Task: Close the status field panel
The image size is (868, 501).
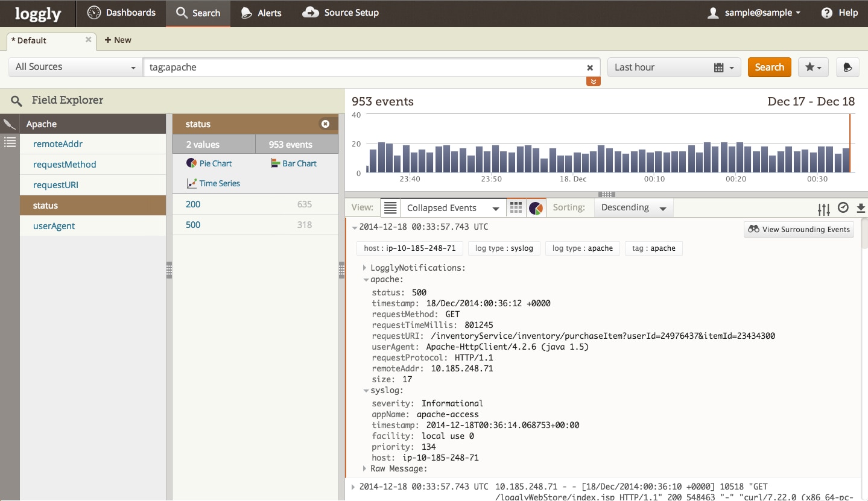Action: coord(326,124)
